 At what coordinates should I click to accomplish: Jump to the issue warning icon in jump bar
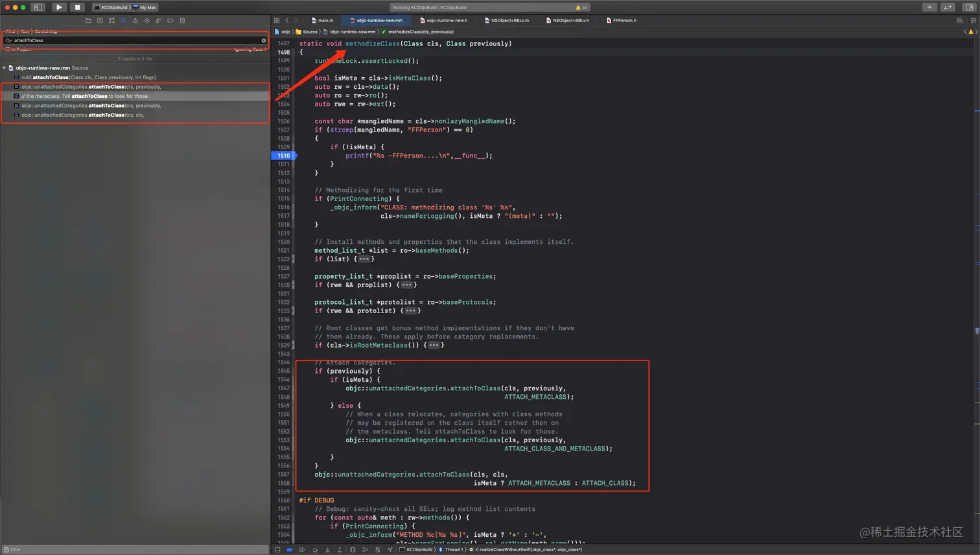pyautogui.click(x=970, y=32)
